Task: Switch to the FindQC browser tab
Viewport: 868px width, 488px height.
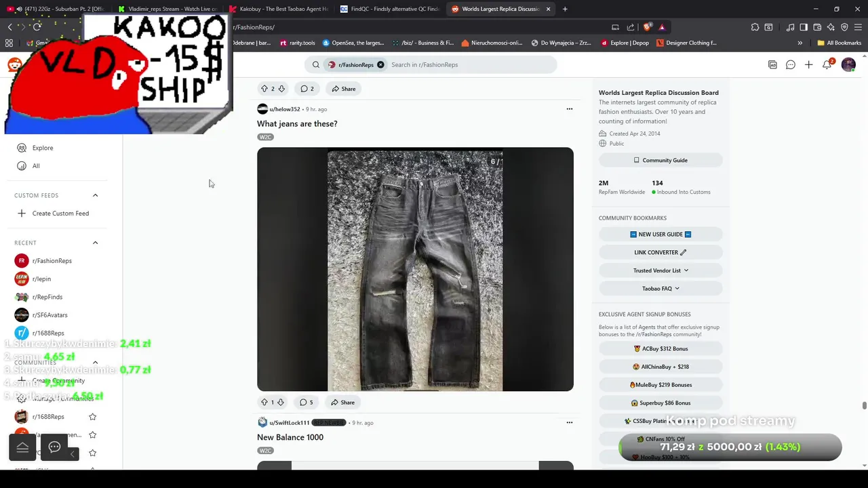Action: (391, 9)
